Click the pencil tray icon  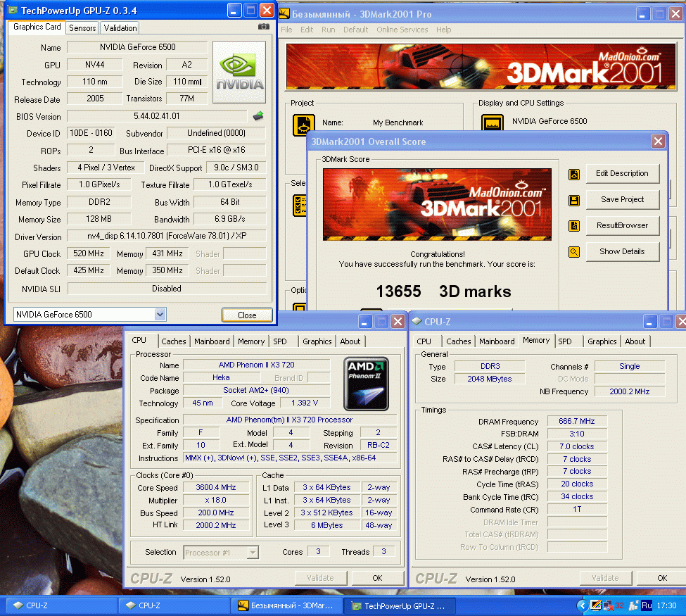point(595,605)
